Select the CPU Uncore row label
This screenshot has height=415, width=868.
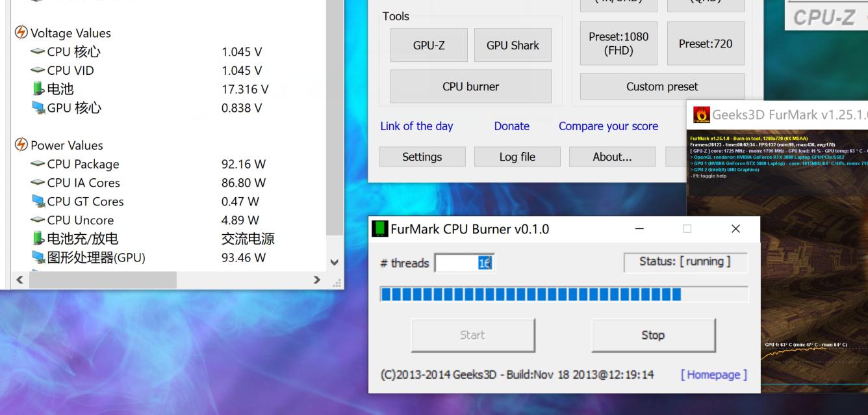[x=81, y=220]
